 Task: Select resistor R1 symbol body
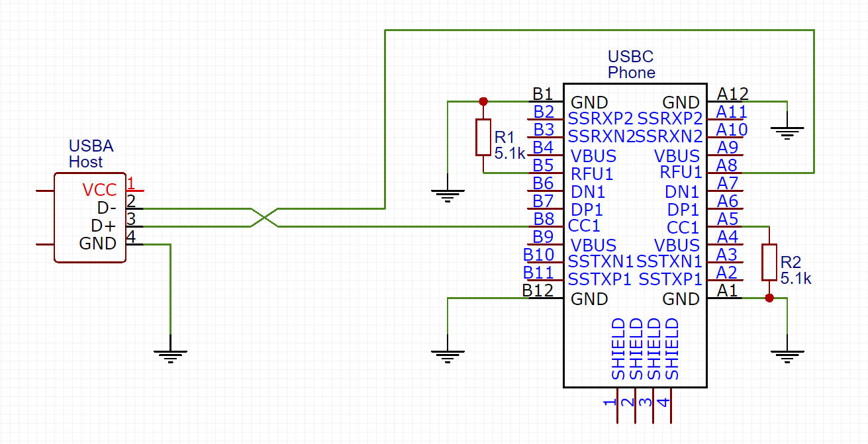(483, 138)
